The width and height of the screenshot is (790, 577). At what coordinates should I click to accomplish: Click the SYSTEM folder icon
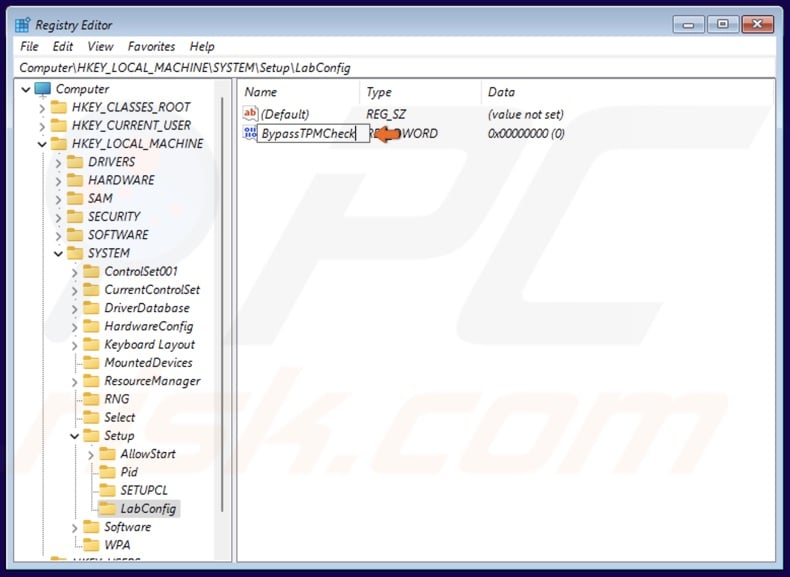[x=75, y=253]
